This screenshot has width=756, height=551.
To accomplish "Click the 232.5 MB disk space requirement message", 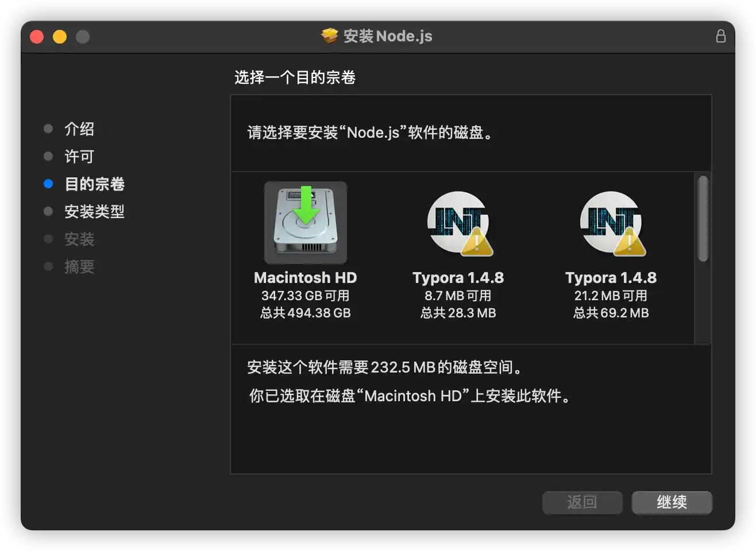I will pyautogui.click(x=385, y=367).
